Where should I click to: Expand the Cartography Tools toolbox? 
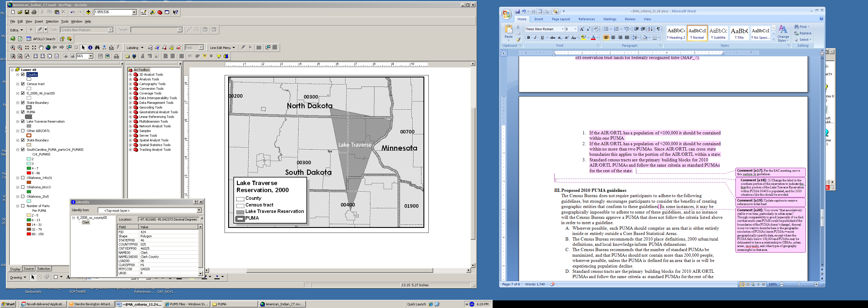coord(130,84)
